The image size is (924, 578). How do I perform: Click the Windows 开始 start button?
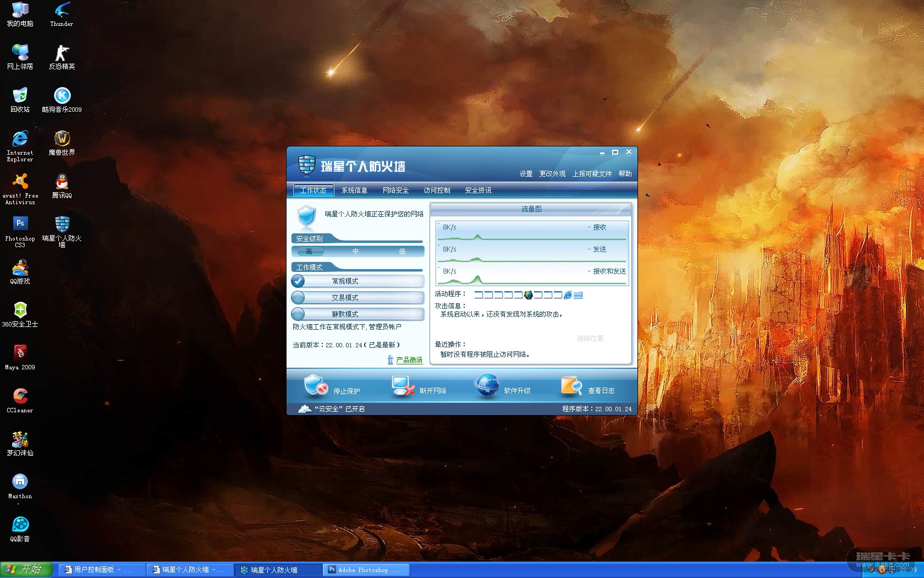point(26,570)
